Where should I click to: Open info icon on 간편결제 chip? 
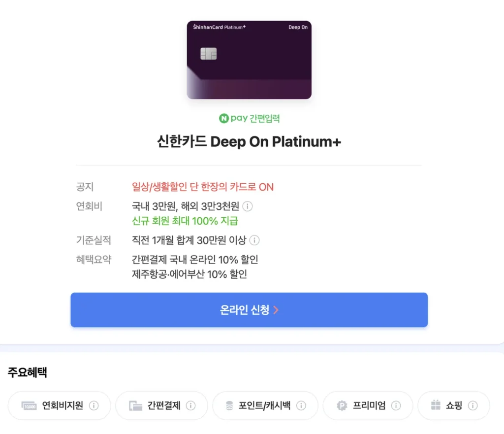(190, 406)
